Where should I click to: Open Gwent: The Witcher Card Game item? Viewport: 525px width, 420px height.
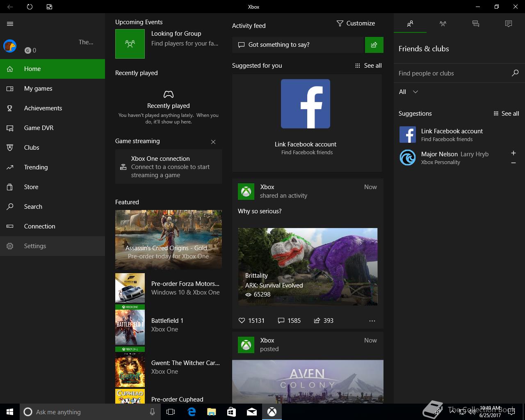pyautogui.click(x=169, y=367)
